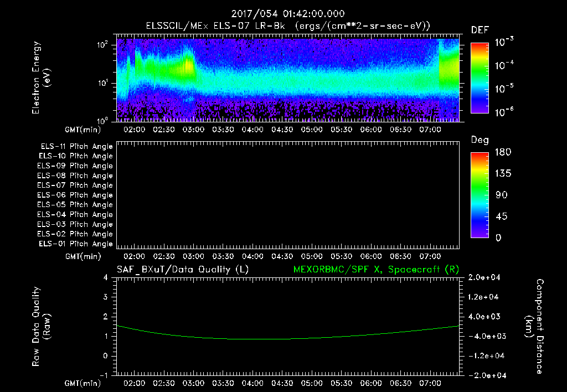Click the 135 tick on Deg color bar

click(503, 174)
